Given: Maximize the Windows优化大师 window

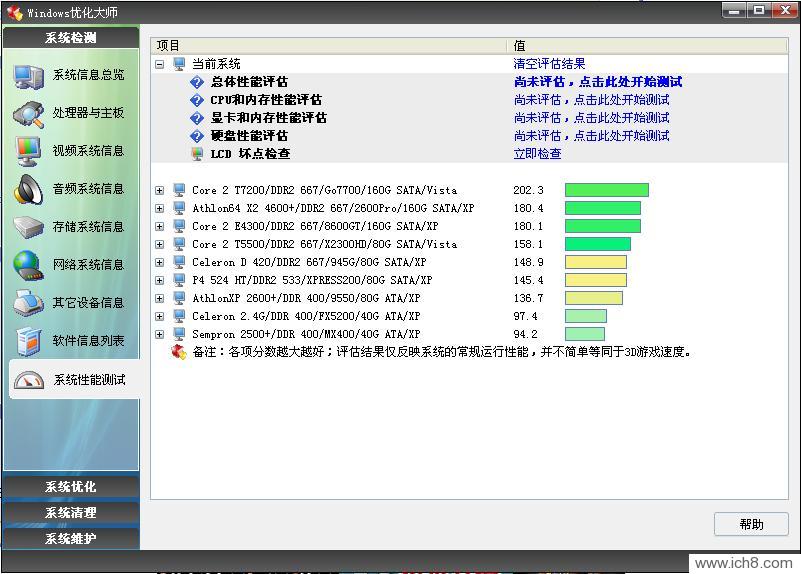Looking at the screenshot, I should [x=759, y=11].
